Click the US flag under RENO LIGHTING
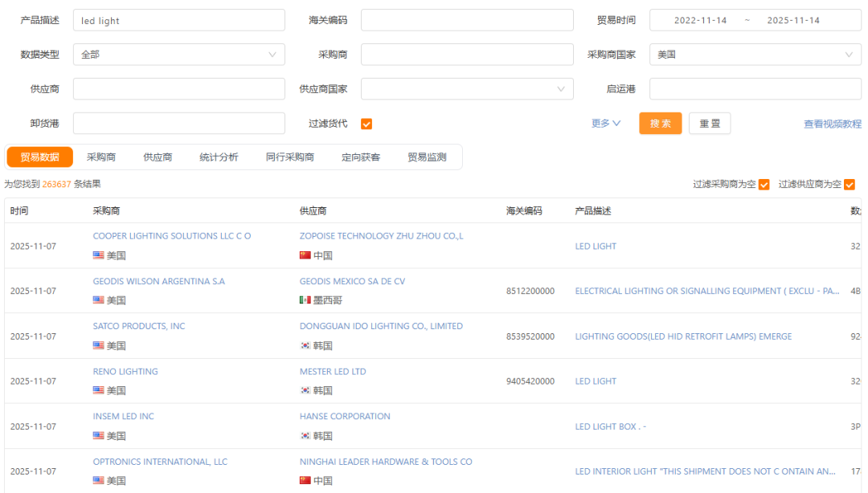The height and width of the screenshot is (493, 868). click(x=99, y=391)
